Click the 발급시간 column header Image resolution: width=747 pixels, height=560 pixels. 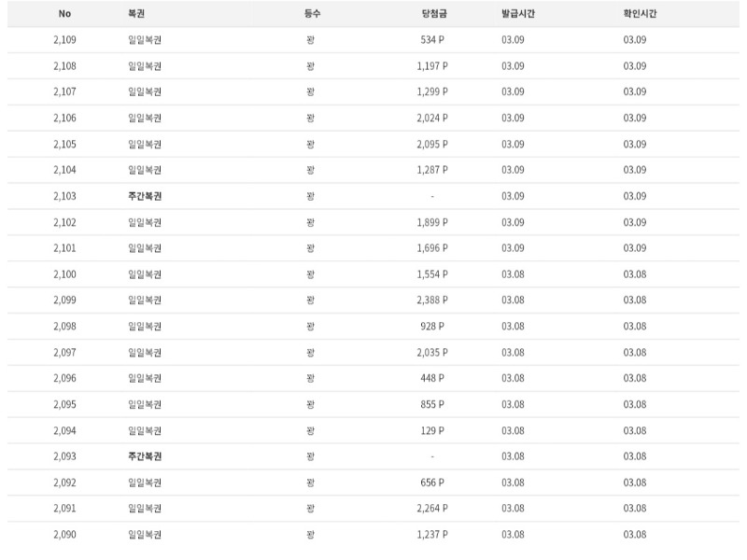point(518,14)
